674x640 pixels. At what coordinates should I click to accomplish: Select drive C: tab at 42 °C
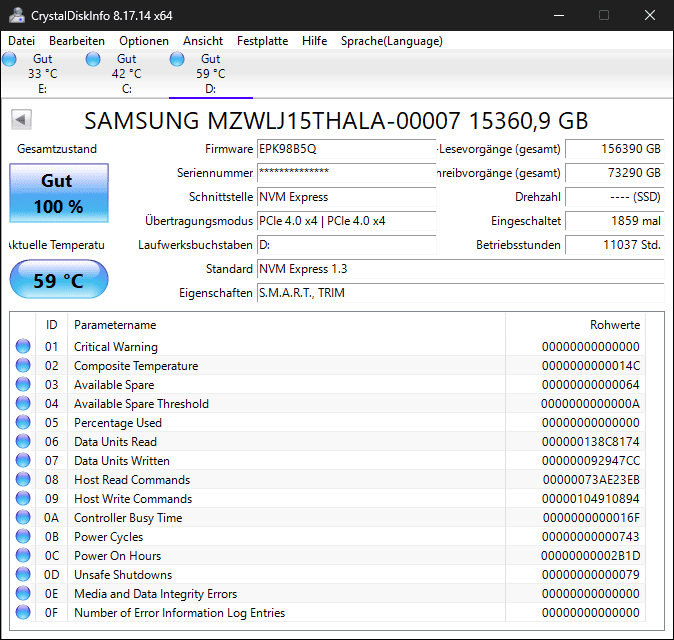click(126, 74)
